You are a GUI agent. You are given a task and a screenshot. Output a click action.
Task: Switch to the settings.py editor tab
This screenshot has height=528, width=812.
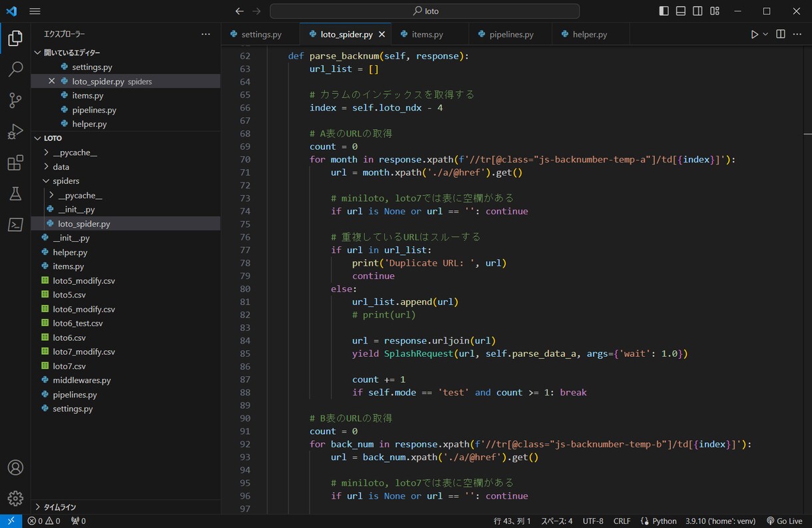[261, 34]
